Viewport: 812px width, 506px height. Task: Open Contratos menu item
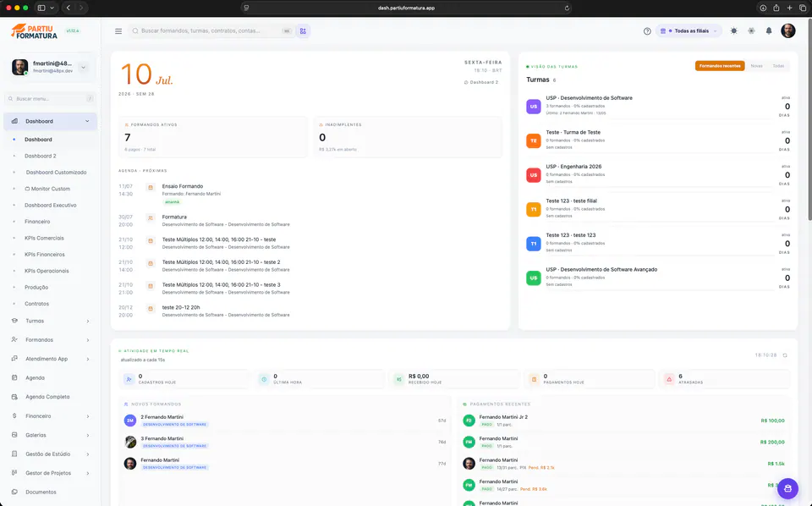(36, 304)
